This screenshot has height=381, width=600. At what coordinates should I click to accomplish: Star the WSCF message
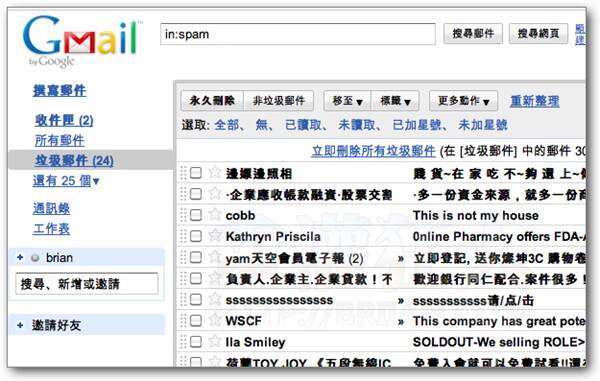click(215, 319)
